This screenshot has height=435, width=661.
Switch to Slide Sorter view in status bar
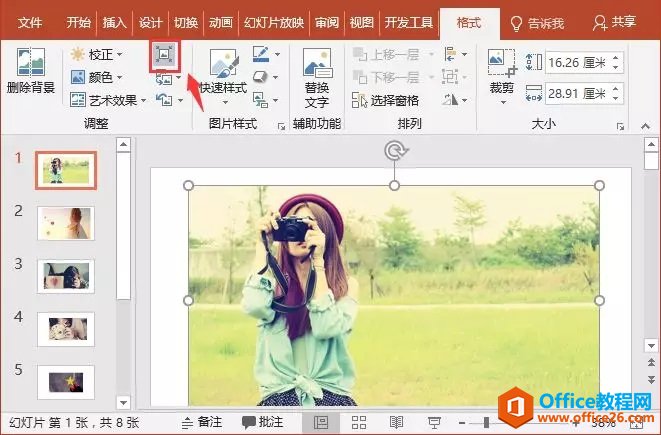(x=358, y=423)
